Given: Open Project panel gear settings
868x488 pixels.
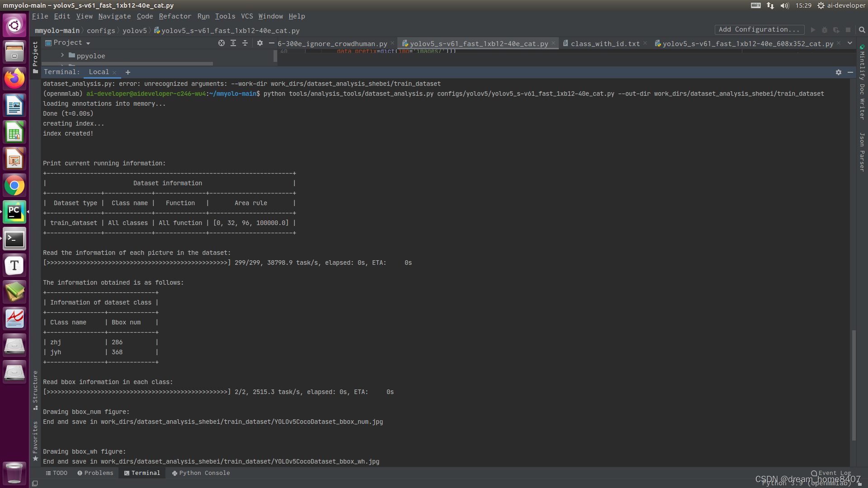Looking at the screenshot, I should click(260, 43).
